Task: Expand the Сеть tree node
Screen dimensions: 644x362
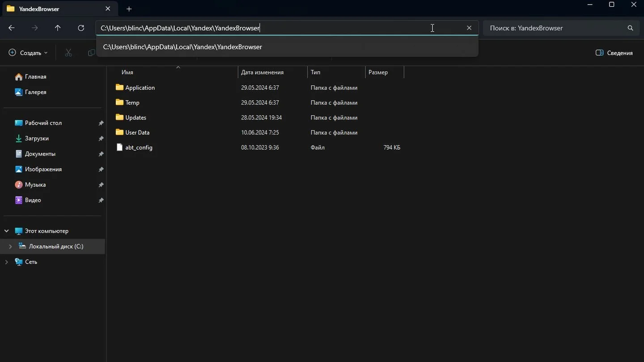Action: point(7,262)
